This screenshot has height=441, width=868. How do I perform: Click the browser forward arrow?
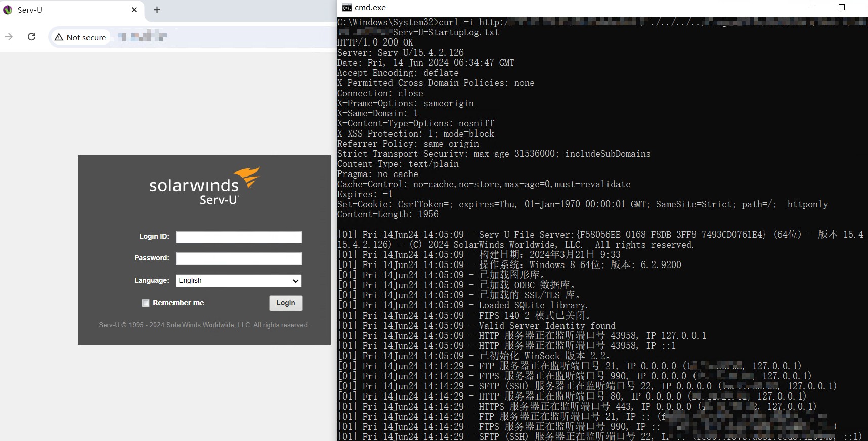click(9, 37)
